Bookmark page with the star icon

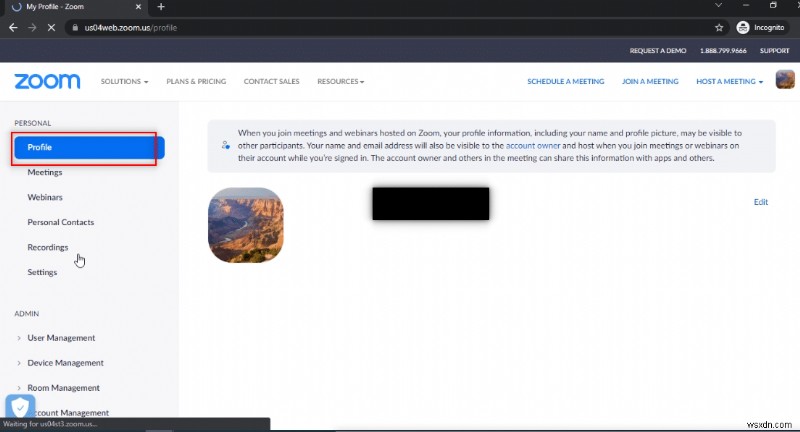click(719, 28)
